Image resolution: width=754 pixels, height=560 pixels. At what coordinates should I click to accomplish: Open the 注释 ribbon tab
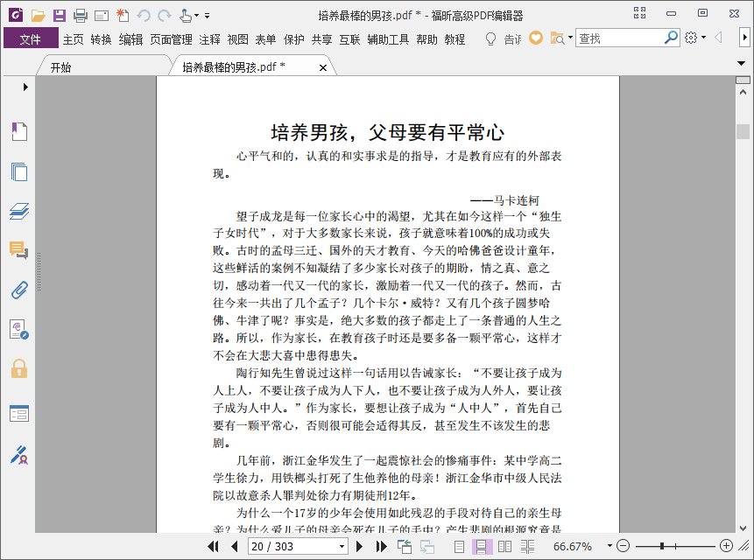(209, 38)
